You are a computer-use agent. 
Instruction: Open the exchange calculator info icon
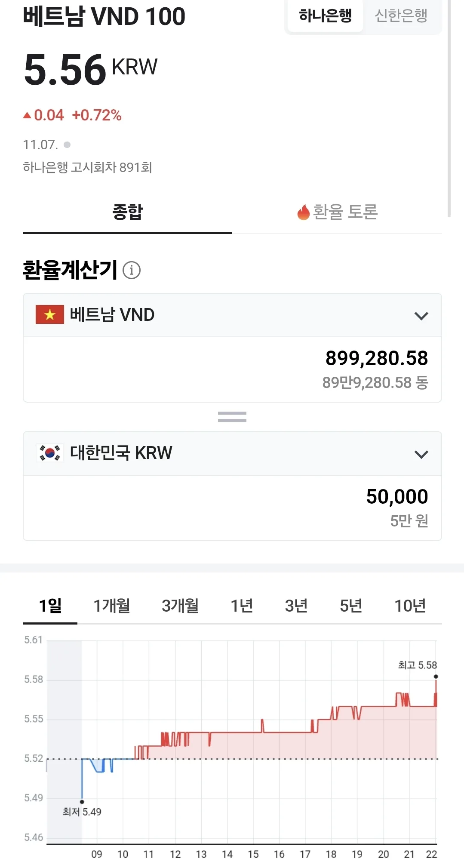click(132, 270)
